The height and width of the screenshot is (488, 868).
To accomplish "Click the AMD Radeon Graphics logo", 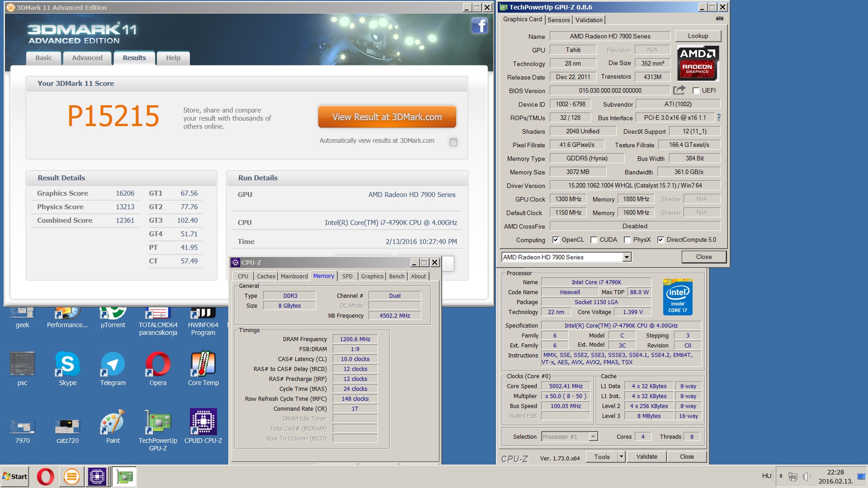I will [x=698, y=63].
